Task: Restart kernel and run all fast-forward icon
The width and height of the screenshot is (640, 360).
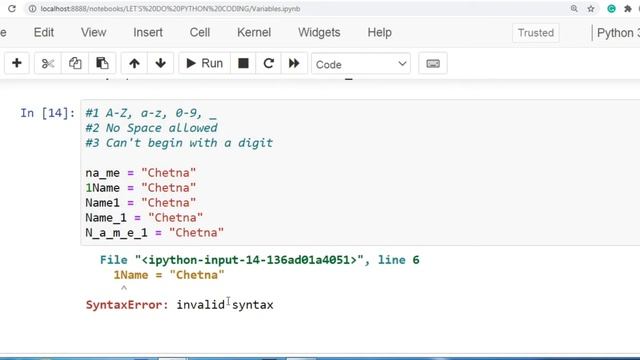Action: (294, 63)
